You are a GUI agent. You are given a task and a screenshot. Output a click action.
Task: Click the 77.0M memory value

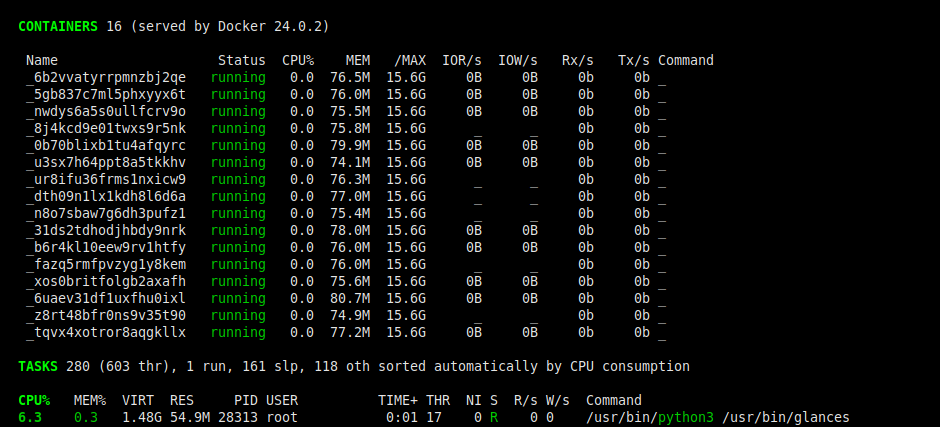click(350, 197)
